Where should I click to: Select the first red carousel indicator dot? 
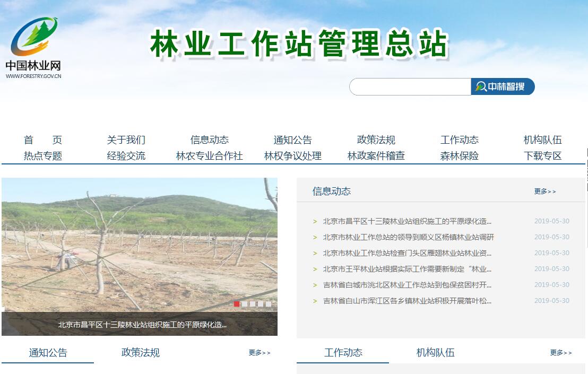tap(237, 304)
